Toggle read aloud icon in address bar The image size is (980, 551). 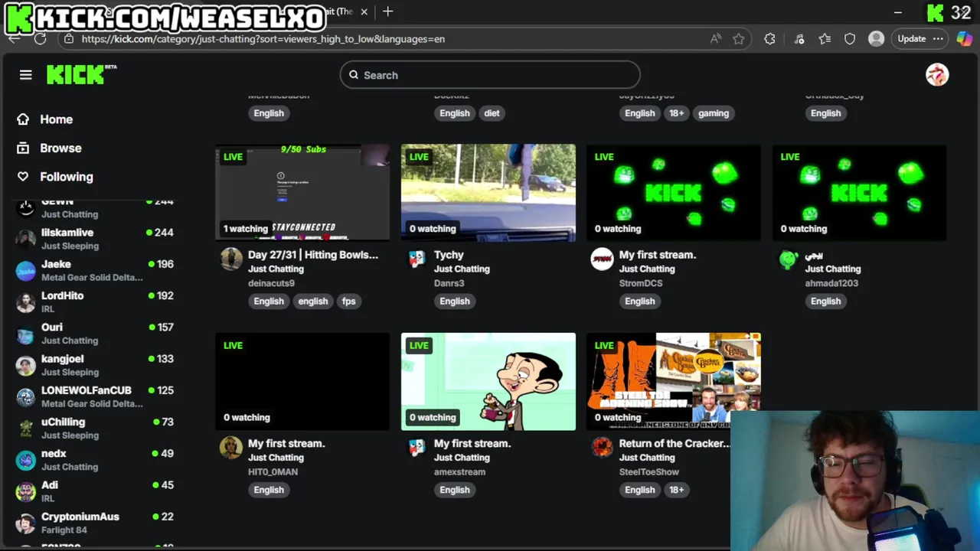point(716,39)
